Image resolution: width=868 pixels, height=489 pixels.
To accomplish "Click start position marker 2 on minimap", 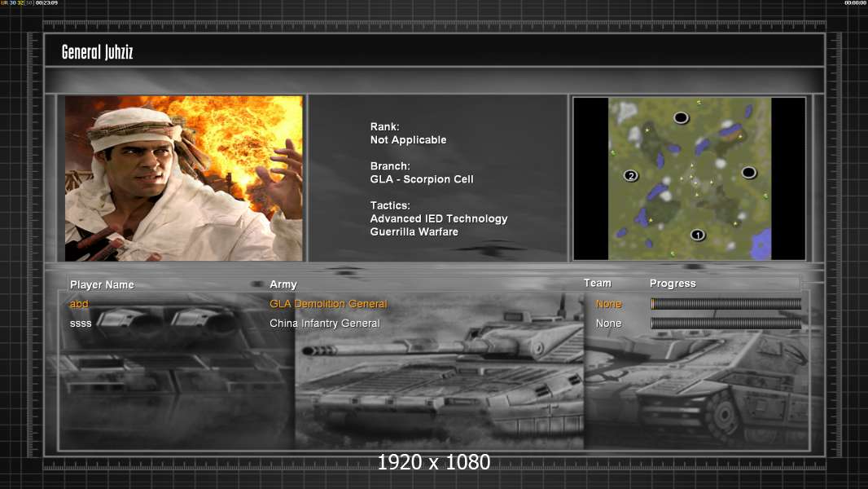I will 630,176.
